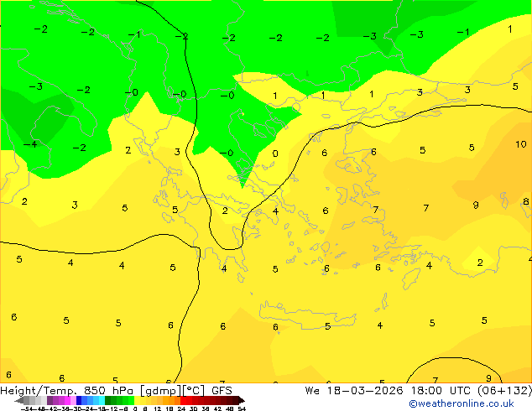The image size is (532, 411).
Task: Click the legend's right dark-maroon arrow end
Action: [x=242, y=400]
